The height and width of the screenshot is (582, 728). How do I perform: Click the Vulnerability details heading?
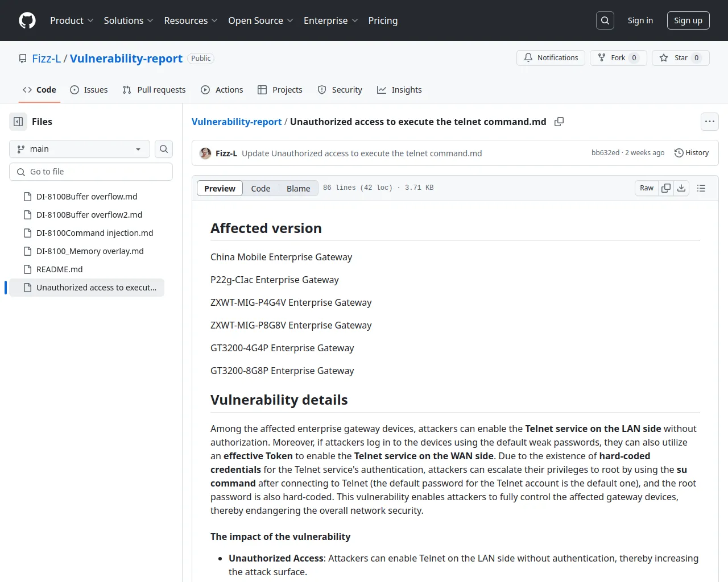pos(279,400)
